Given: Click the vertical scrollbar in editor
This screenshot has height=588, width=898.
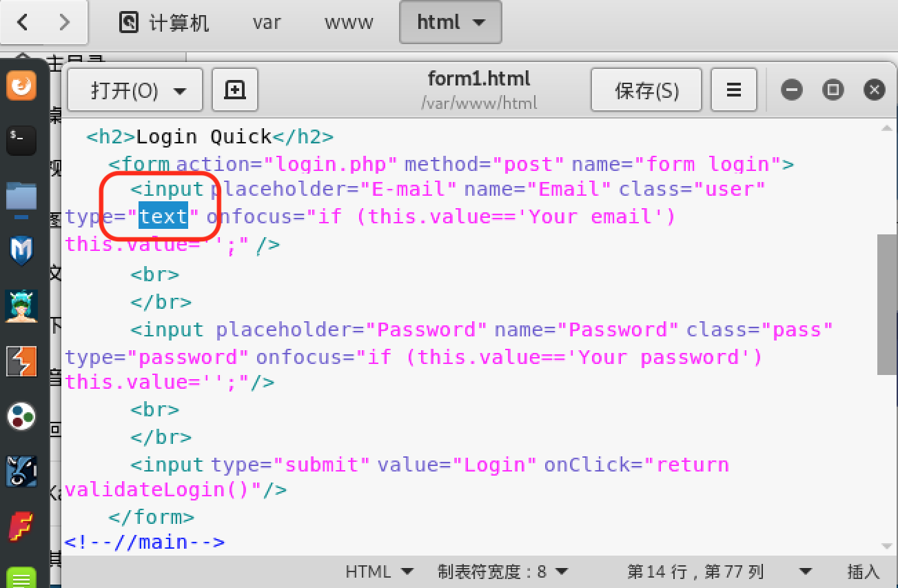Looking at the screenshot, I should point(888,305).
